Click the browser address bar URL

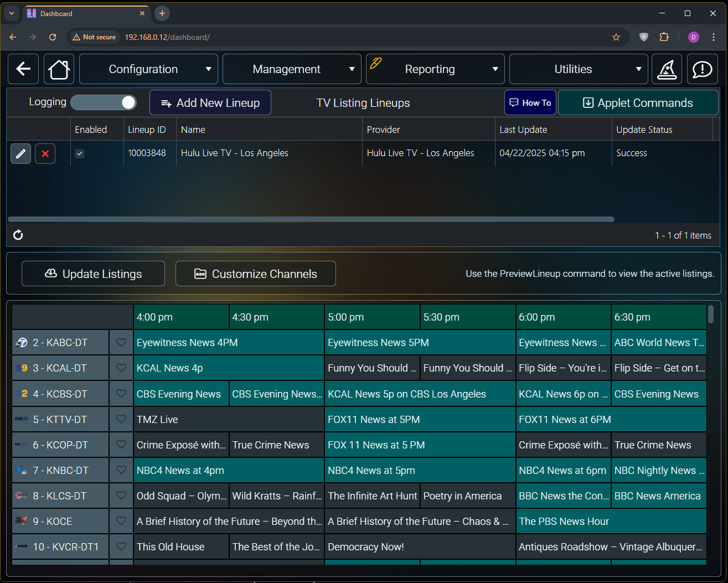pos(167,37)
